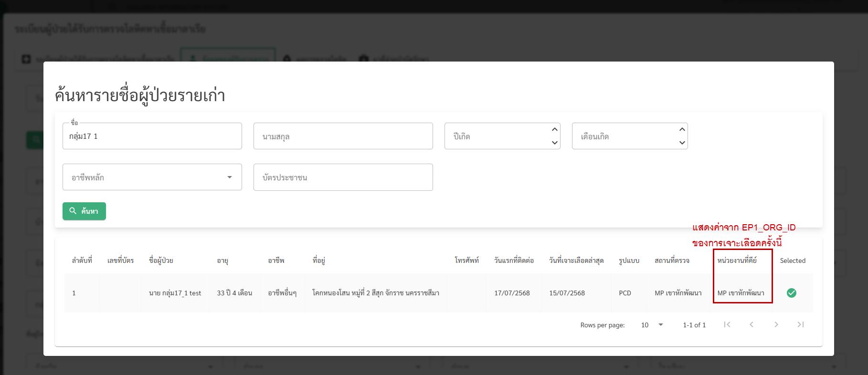Click the green Selected checkmark in row 1
The width and height of the screenshot is (868, 375).
(x=792, y=293)
